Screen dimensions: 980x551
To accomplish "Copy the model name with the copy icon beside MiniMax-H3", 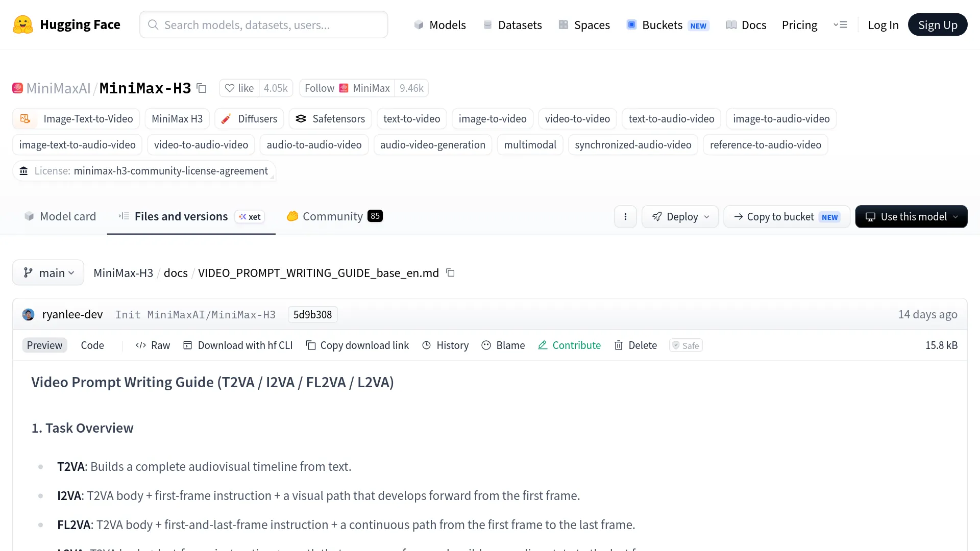I will coord(202,88).
